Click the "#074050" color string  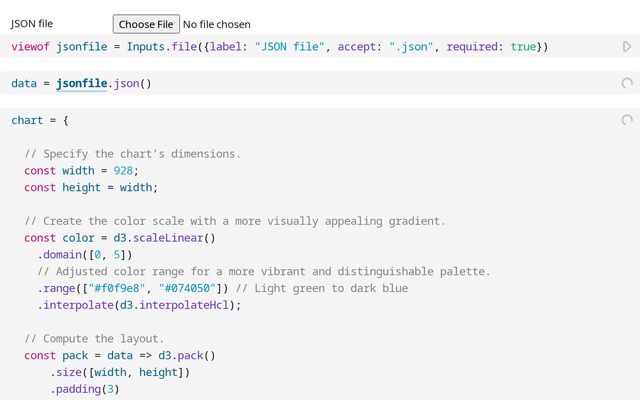click(x=187, y=289)
